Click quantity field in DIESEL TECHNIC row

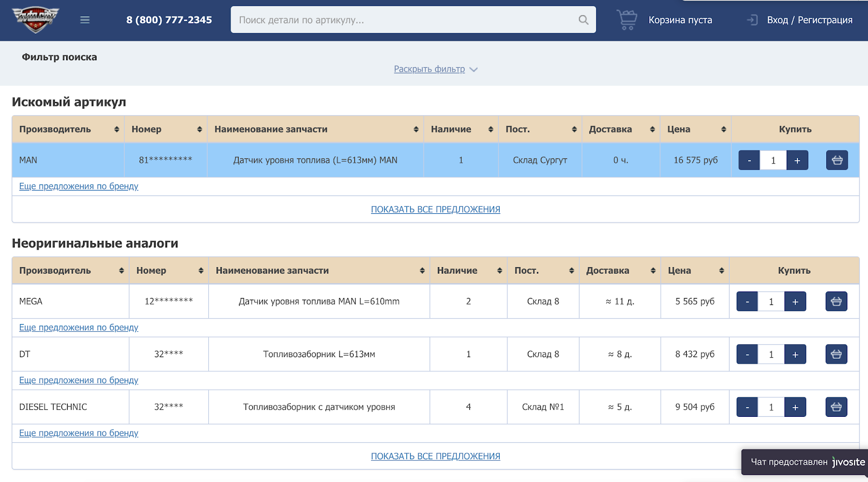coord(771,407)
